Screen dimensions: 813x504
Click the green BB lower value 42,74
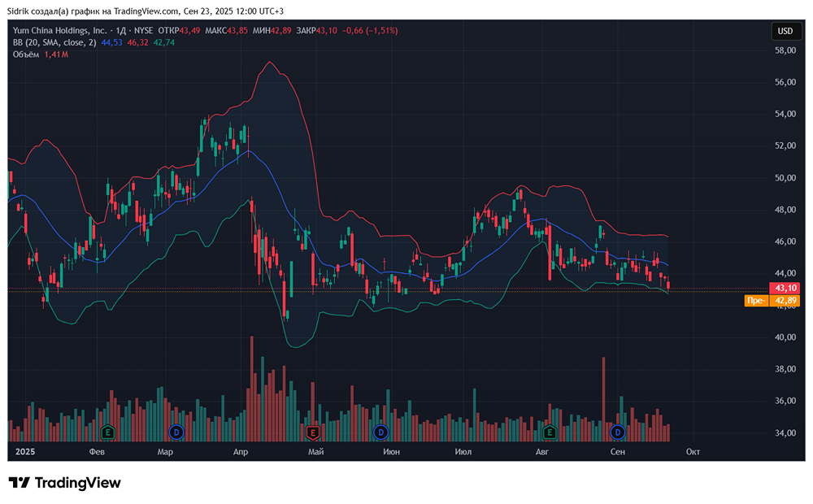click(x=164, y=42)
